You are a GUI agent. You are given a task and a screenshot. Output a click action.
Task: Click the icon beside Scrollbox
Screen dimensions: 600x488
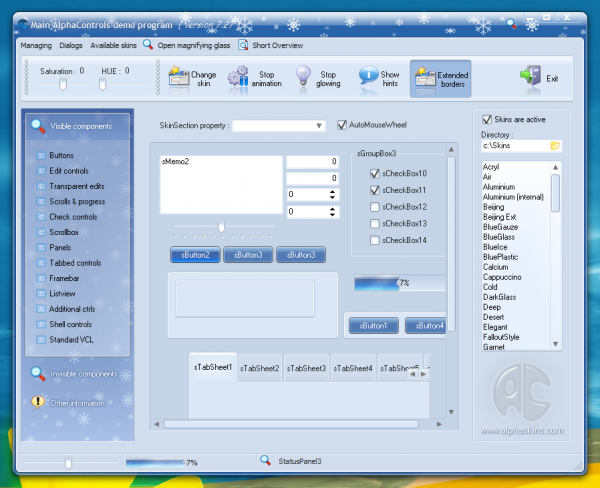pos(41,232)
